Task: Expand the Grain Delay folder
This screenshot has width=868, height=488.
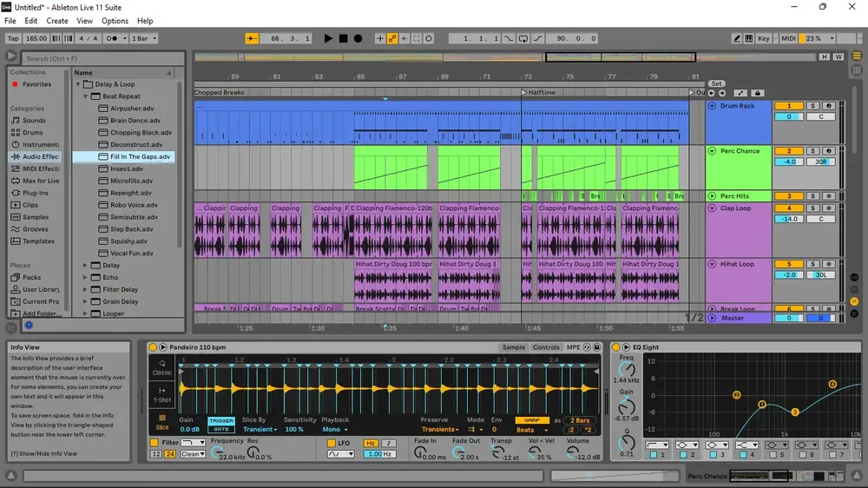Action: coord(85,301)
